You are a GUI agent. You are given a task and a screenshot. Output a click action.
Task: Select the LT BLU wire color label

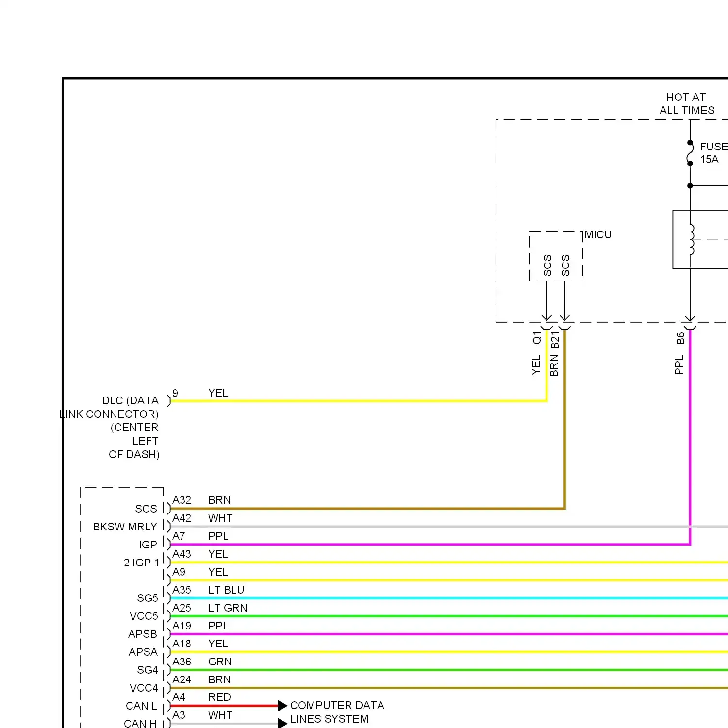click(226, 590)
